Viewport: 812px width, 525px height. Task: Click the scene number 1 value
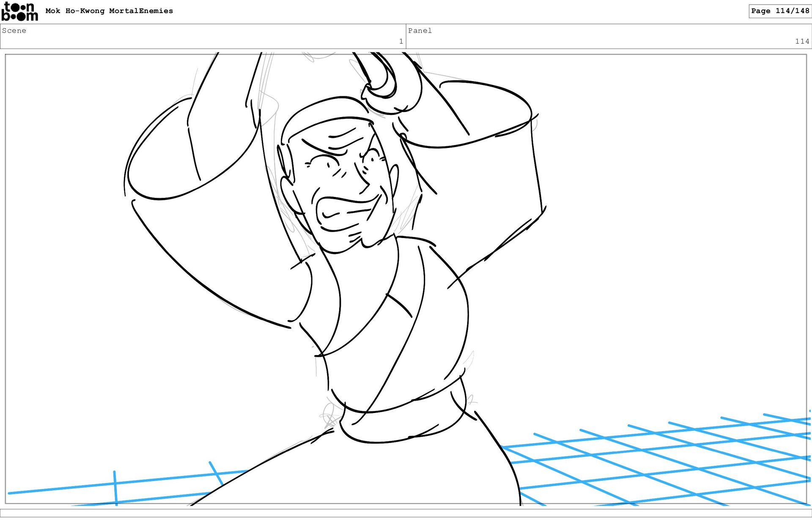click(x=401, y=41)
